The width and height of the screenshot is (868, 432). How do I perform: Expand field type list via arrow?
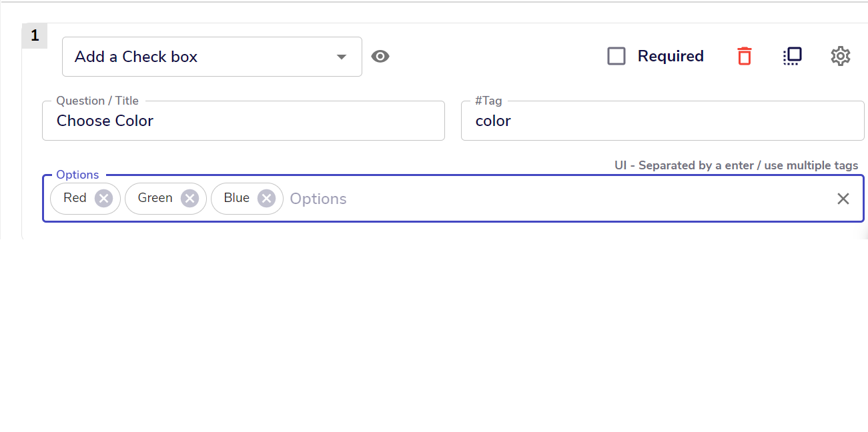pyautogui.click(x=342, y=57)
